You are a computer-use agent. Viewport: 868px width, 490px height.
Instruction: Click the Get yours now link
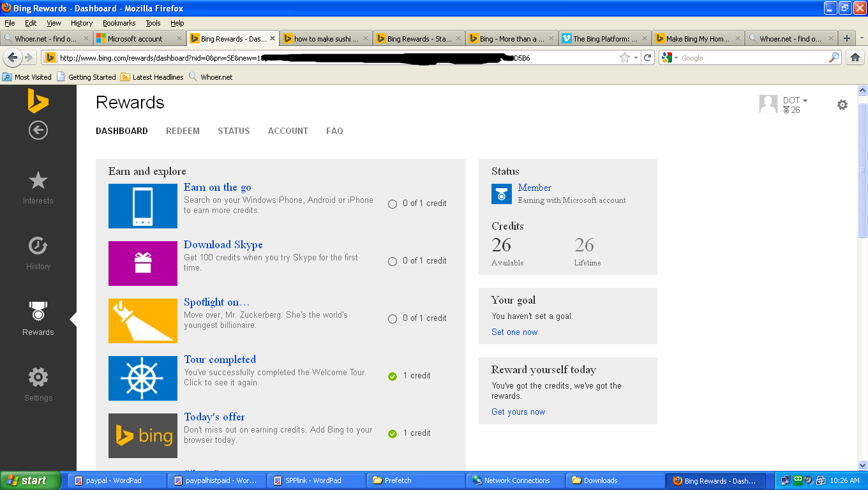tap(518, 412)
